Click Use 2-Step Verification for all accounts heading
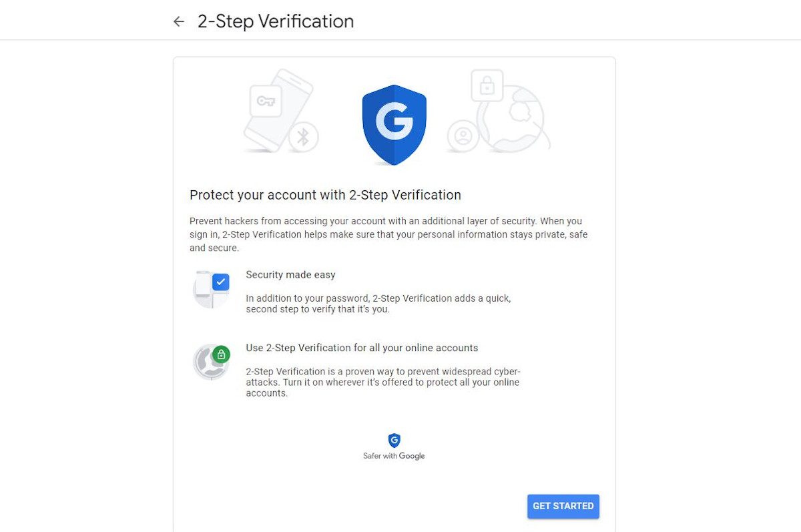Image resolution: width=801 pixels, height=532 pixels. click(x=362, y=348)
